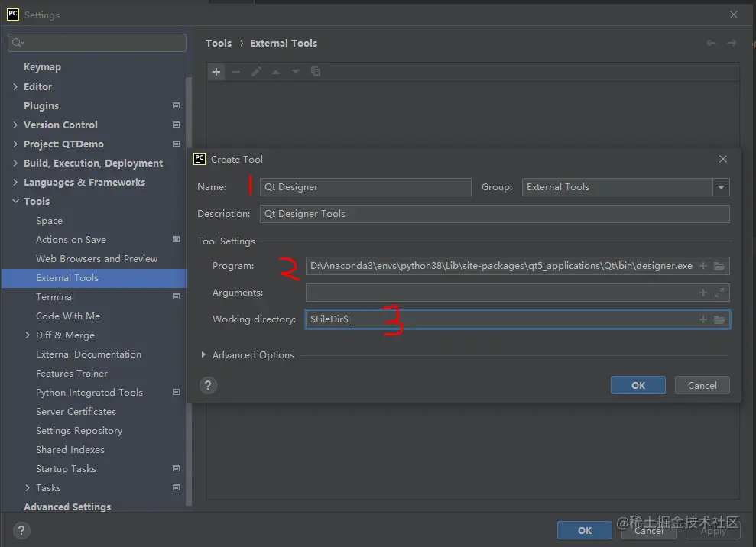
Task: Click project-level icon next to Startup Tasks
Action: click(x=176, y=468)
